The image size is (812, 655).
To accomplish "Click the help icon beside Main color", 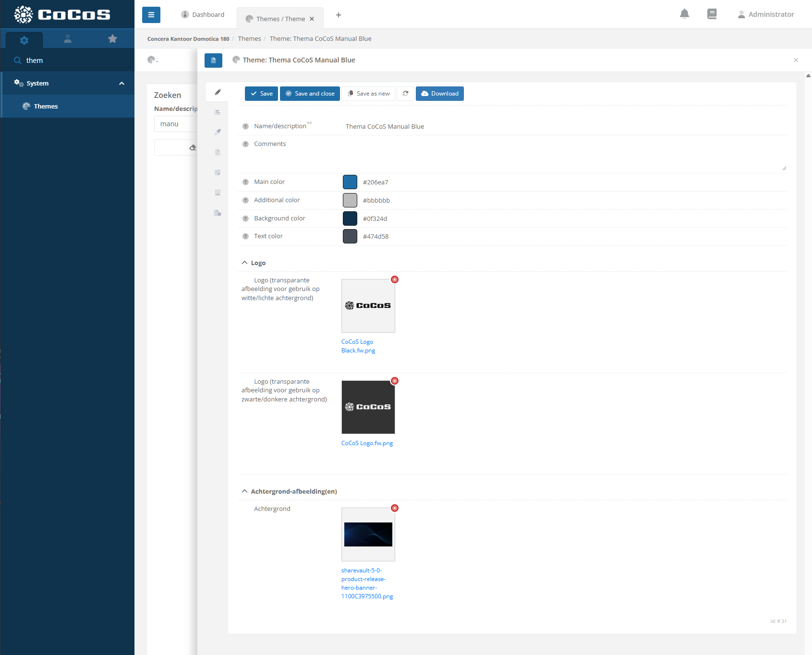I will click(x=245, y=182).
